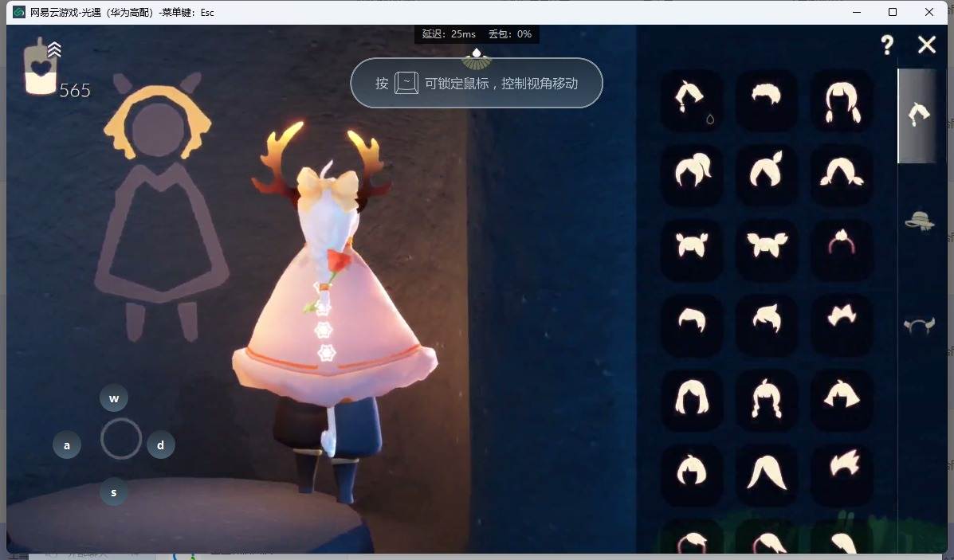The width and height of the screenshot is (954, 560).
Task: Click the lock-cursor key hint banner
Action: pyautogui.click(x=477, y=84)
